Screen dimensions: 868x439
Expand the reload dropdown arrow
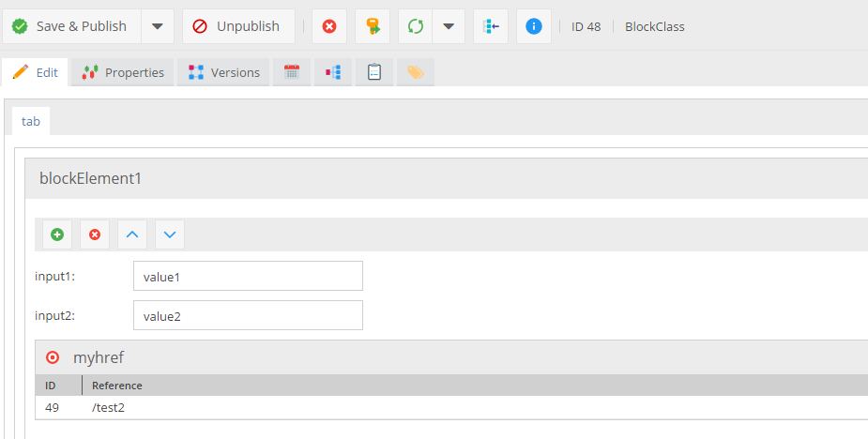click(449, 26)
